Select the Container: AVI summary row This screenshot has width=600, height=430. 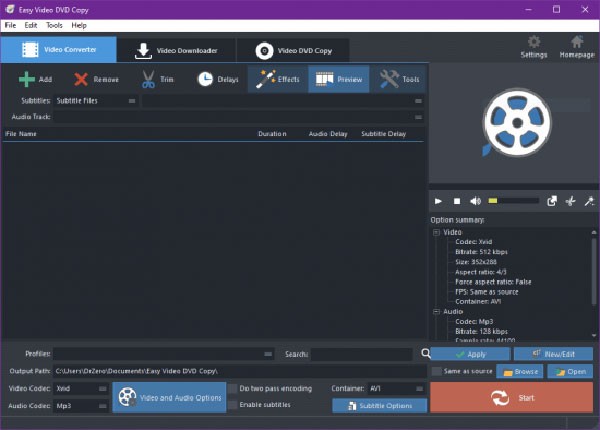coord(478,301)
